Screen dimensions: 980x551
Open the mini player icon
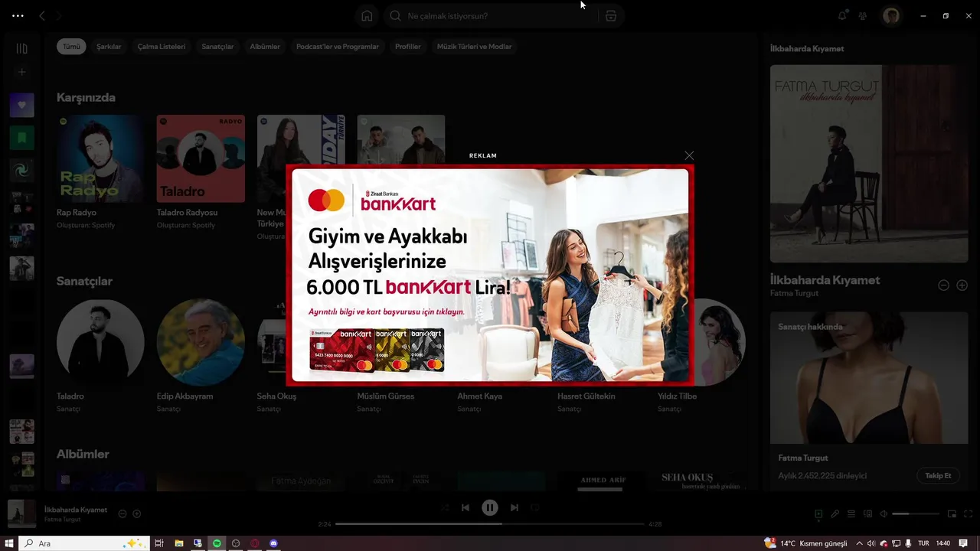[952, 514]
